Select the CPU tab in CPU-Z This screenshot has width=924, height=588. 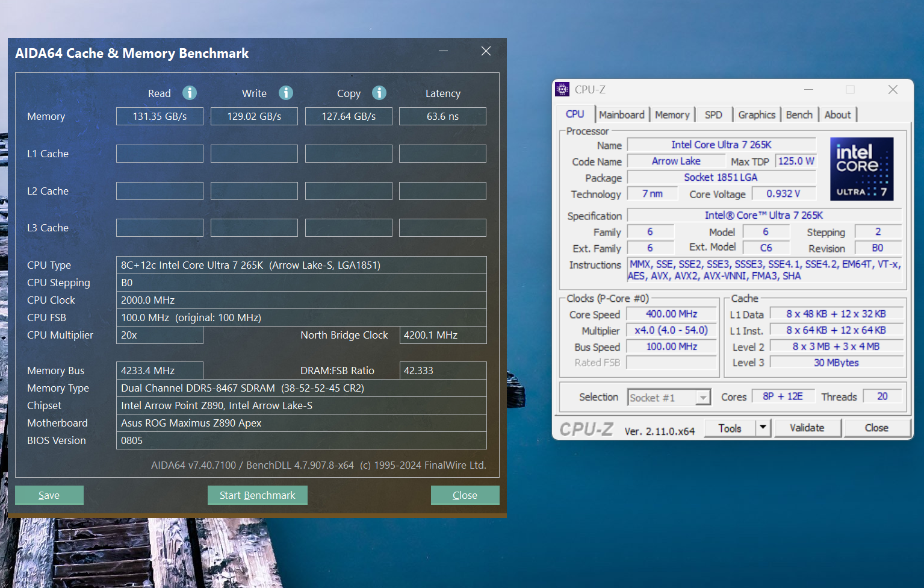[x=575, y=114]
